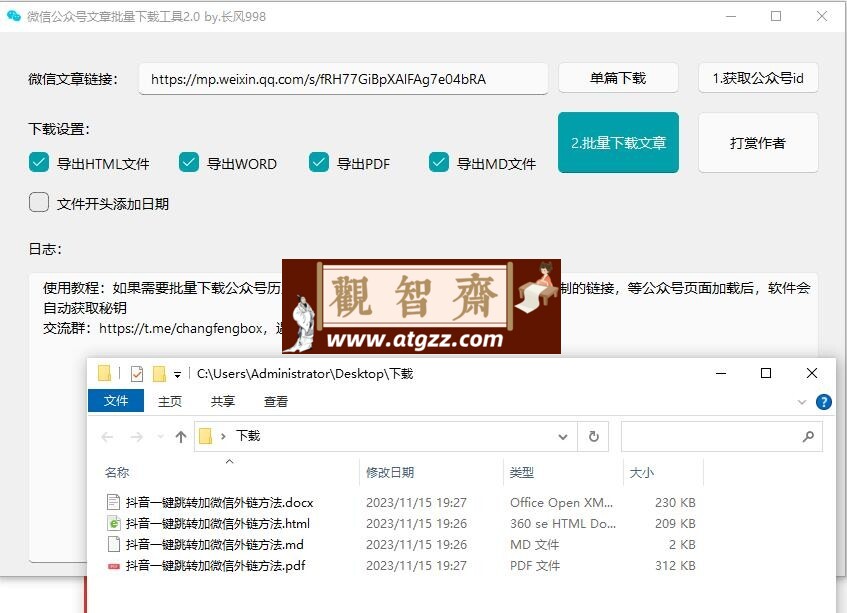Viewport: 847px width, 613px height.
Task: Click the search magnifier icon
Action: (808, 436)
